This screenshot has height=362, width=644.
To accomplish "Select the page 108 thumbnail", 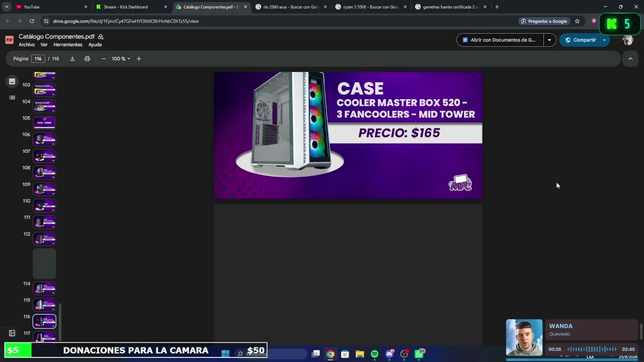I will 44,172.
